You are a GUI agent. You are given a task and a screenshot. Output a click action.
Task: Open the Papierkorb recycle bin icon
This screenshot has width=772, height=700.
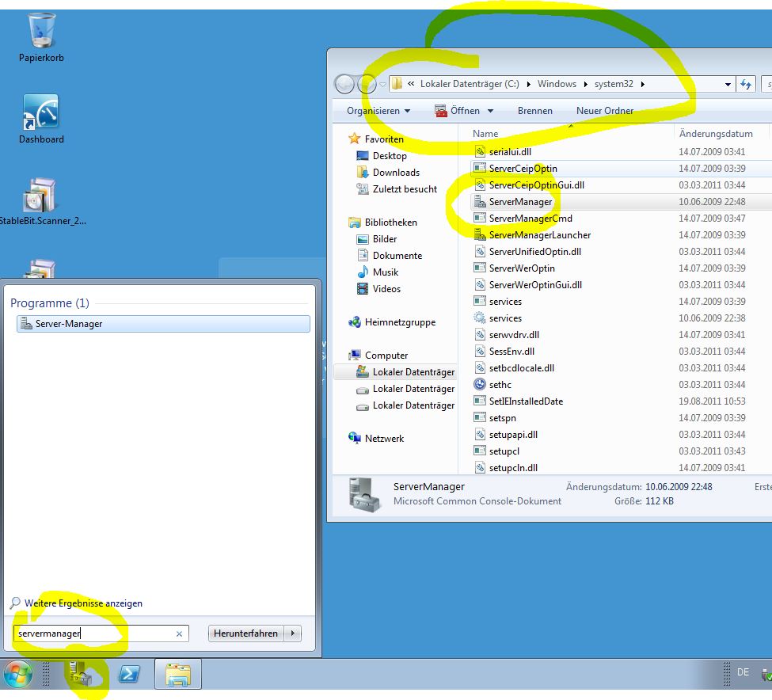click(42, 38)
